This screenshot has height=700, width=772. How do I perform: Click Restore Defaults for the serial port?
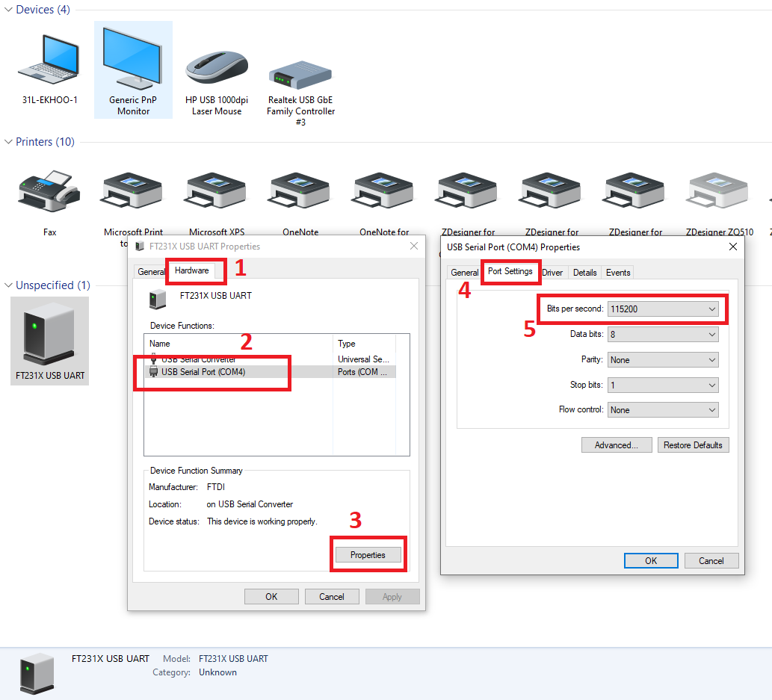(693, 445)
